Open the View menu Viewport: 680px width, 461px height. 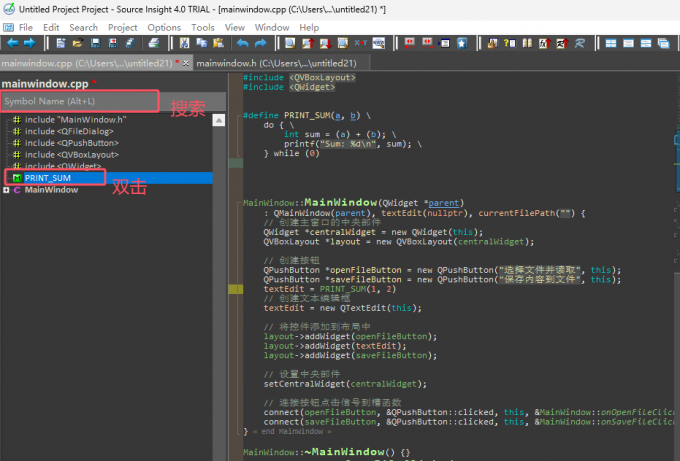pyautogui.click(x=235, y=27)
